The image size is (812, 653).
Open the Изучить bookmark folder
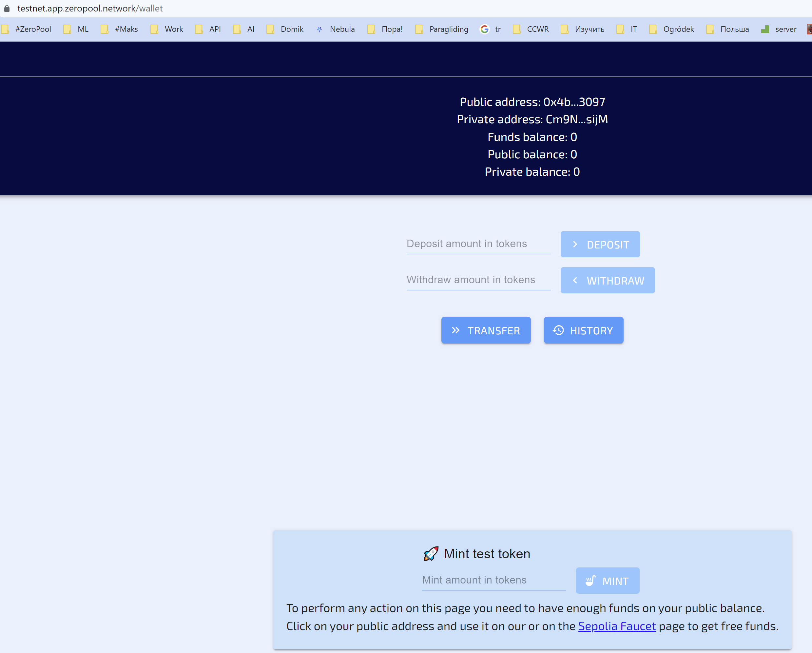pos(583,29)
